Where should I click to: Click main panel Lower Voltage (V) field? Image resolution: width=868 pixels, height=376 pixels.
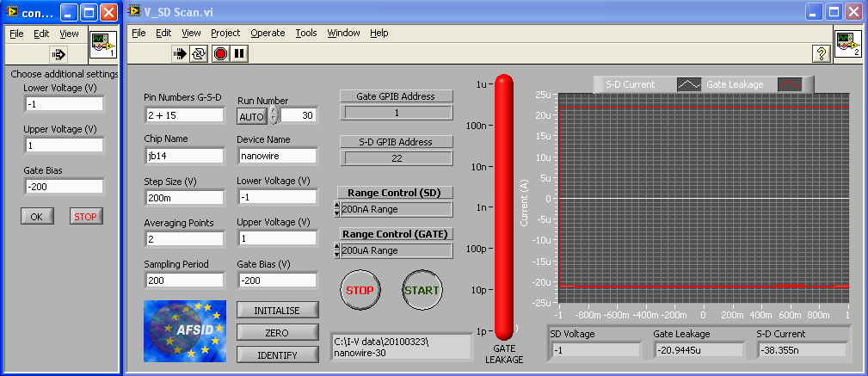tap(277, 197)
